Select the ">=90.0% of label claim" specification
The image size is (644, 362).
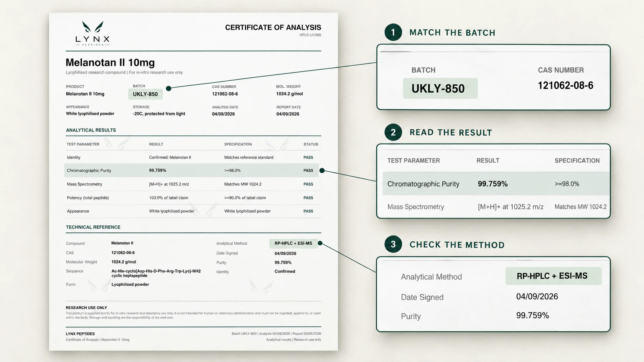click(245, 198)
